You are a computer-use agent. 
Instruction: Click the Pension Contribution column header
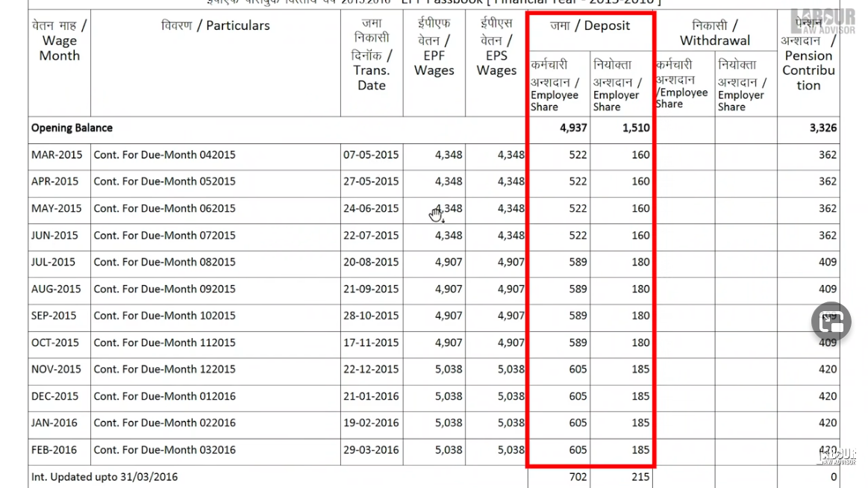[808, 71]
